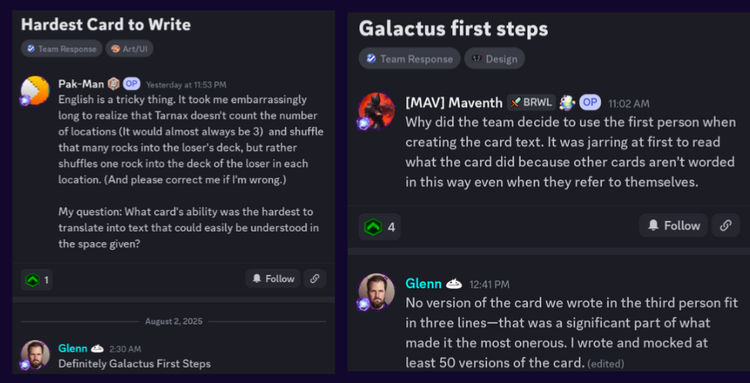The height and width of the screenshot is (383, 750).
Task: Click Pak-Man's orange avatar
Action: click(35, 90)
